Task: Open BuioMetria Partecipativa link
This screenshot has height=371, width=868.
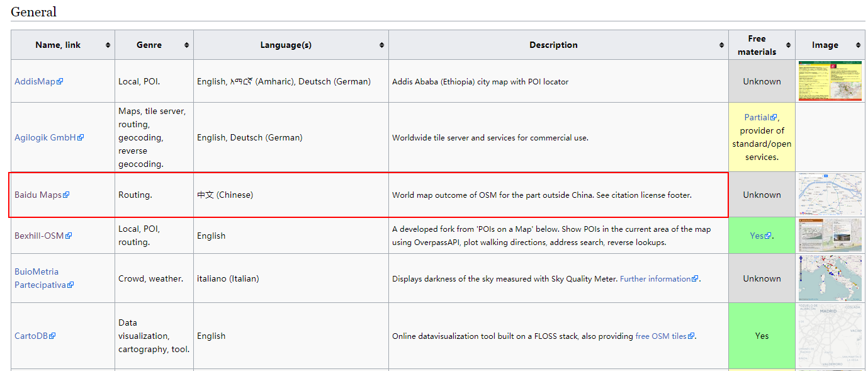Action: tap(44, 278)
